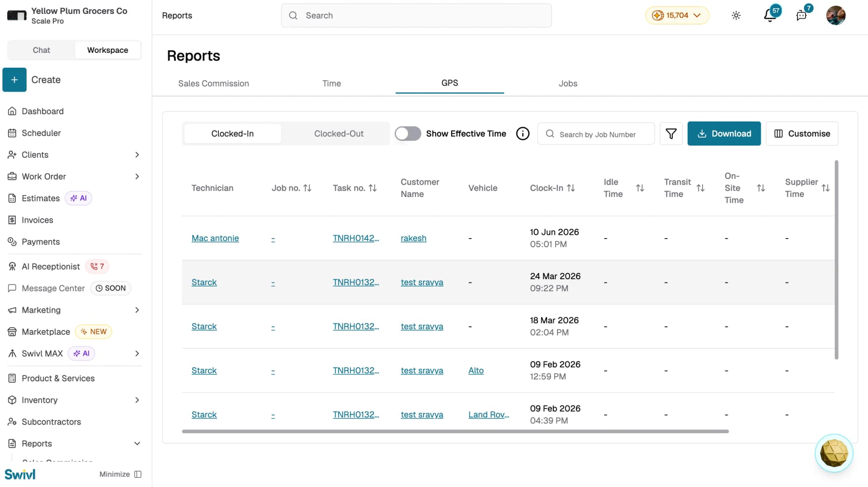The image size is (868, 487).
Task: Click the Download button
Action: point(724,134)
